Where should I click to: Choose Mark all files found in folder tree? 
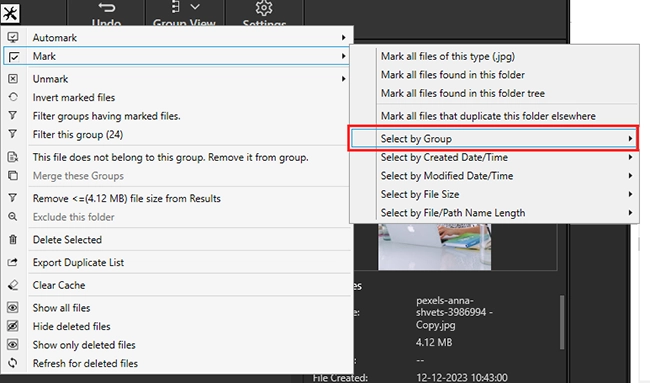point(494,93)
